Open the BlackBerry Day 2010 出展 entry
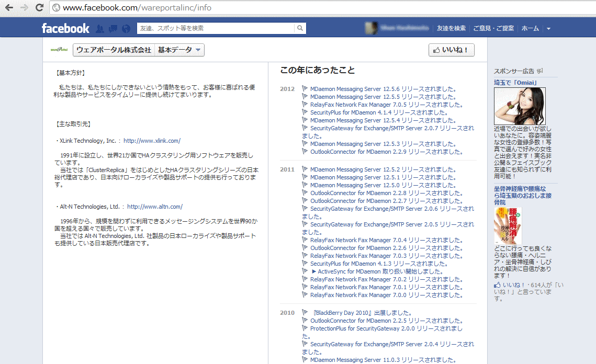This screenshot has height=364, width=596. 362,313
